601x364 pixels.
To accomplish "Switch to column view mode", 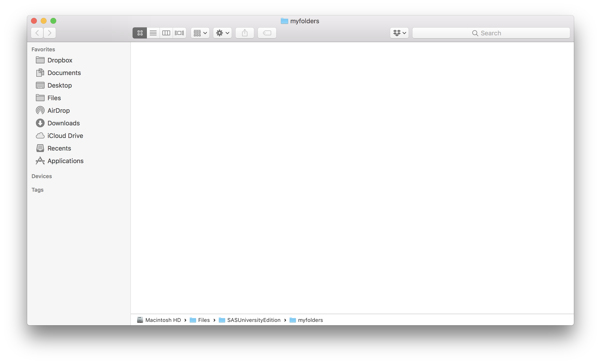I will pos(166,33).
